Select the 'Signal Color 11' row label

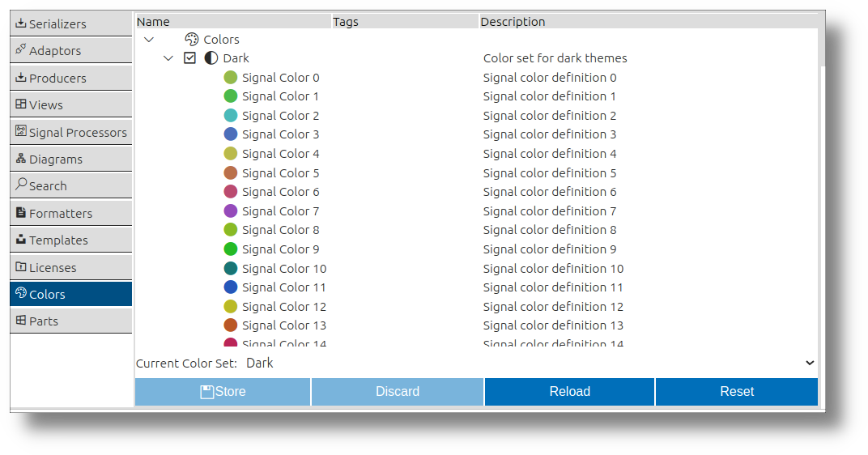[x=284, y=288]
